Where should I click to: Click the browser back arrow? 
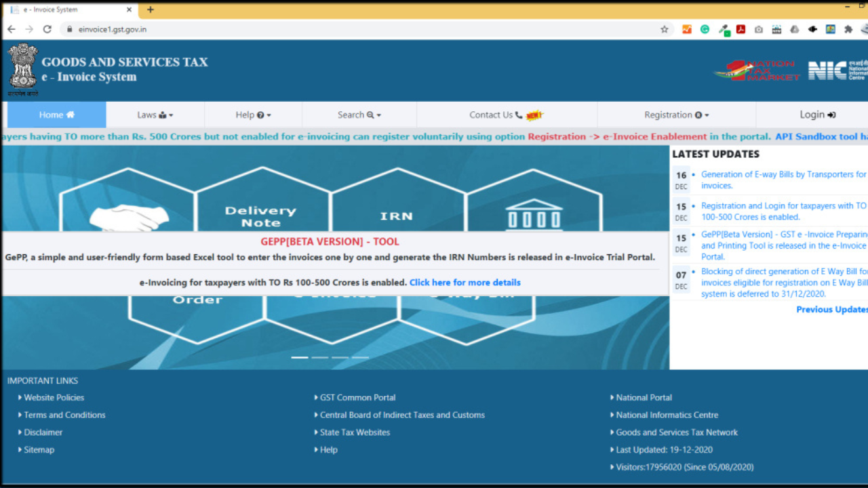pyautogui.click(x=11, y=29)
